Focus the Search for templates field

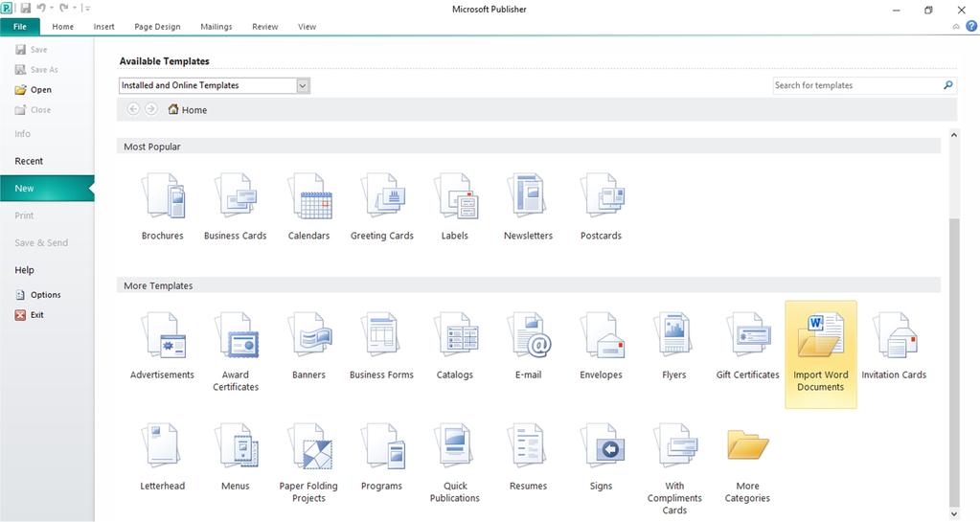pos(865,85)
